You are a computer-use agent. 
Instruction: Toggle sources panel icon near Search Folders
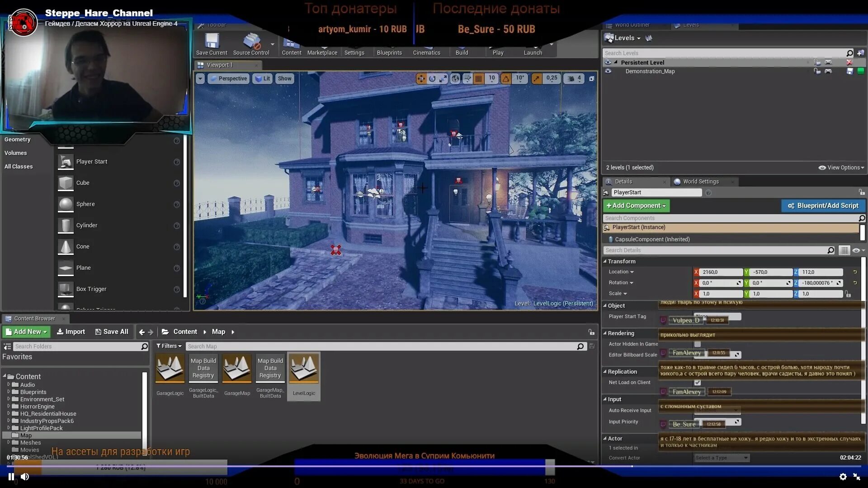pos(7,347)
